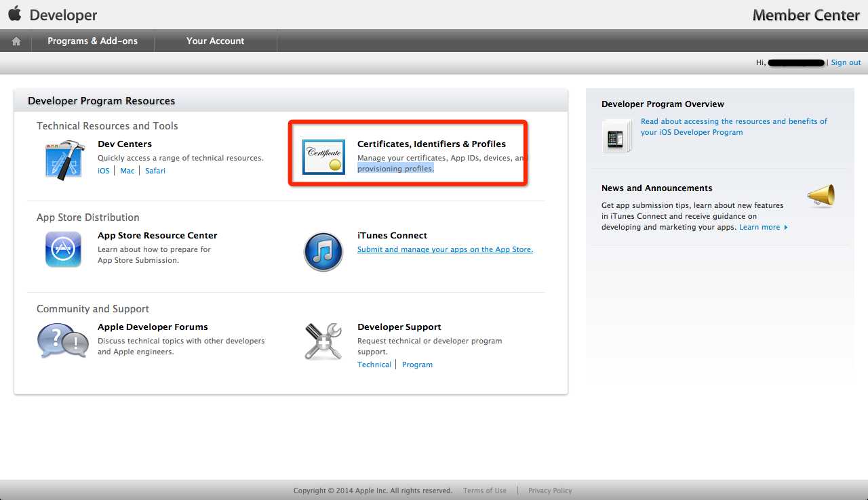The image size is (868, 500).
Task: Click App Store Distribution section heading
Action: tap(88, 217)
